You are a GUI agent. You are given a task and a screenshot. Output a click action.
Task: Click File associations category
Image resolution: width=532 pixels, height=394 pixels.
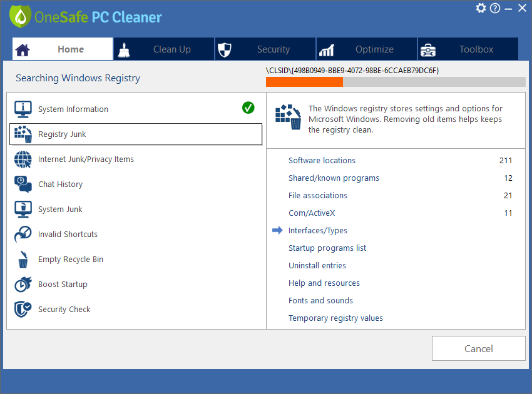point(318,196)
